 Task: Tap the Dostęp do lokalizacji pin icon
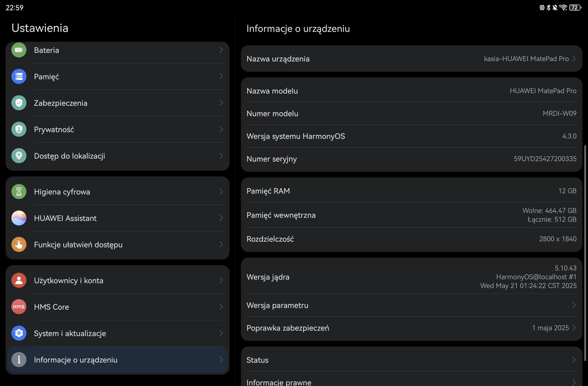(x=19, y=156)
